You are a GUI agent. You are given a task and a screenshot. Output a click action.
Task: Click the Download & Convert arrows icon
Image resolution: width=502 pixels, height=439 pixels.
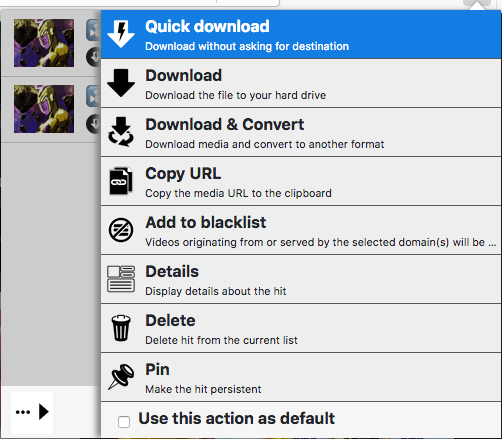click(121, 132)
